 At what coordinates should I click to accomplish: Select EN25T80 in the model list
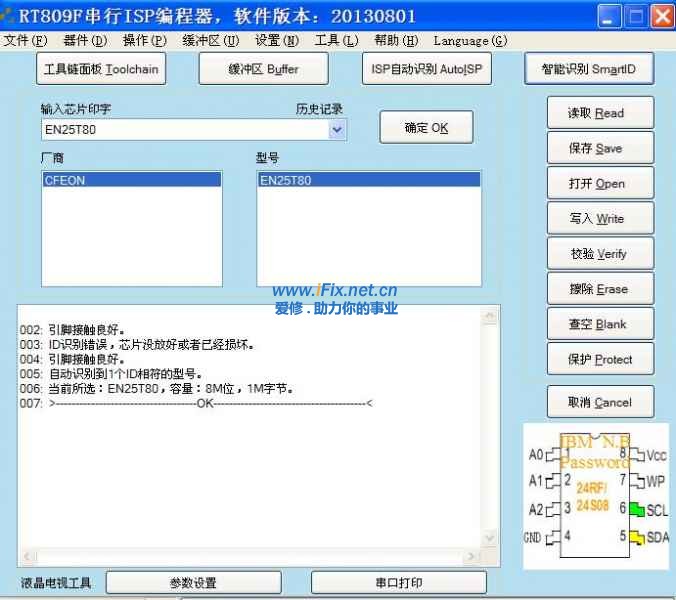[369, 180]
